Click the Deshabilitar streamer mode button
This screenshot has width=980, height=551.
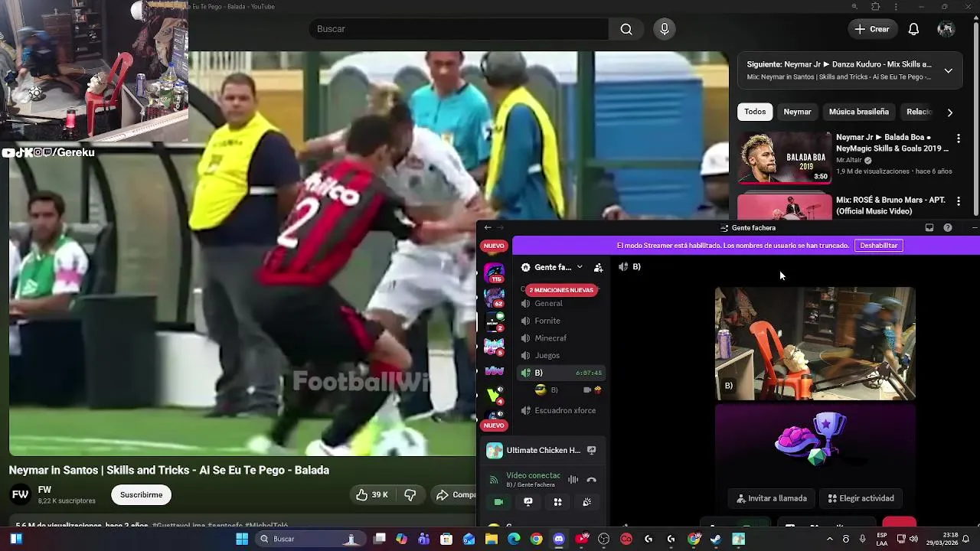point(878,246)
